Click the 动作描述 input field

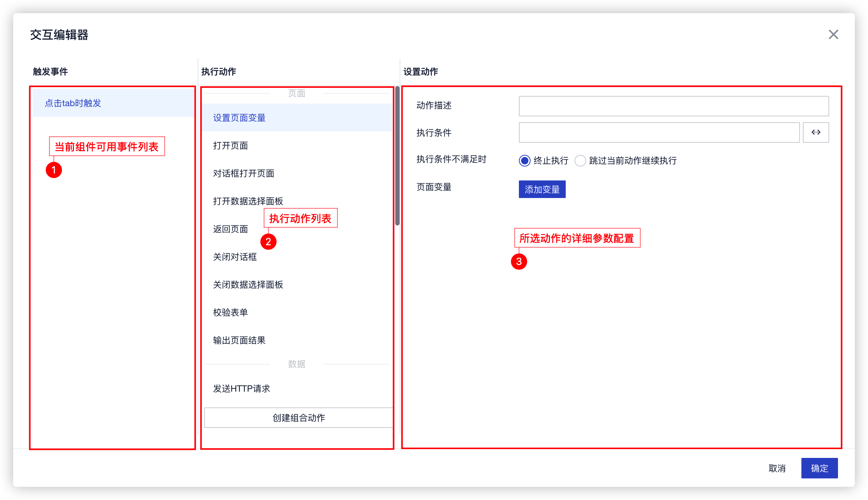tap(673, 106)
